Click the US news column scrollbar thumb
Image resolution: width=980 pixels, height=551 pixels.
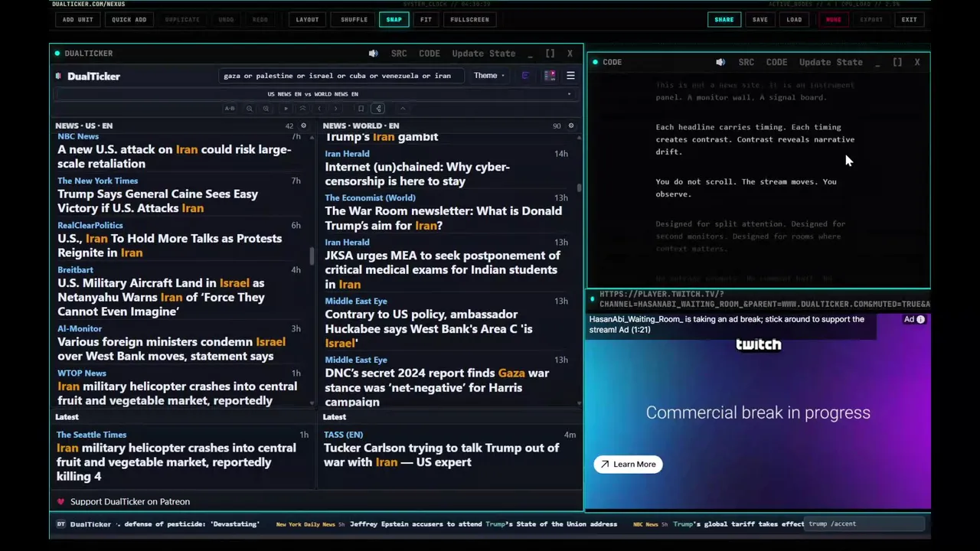312,256
